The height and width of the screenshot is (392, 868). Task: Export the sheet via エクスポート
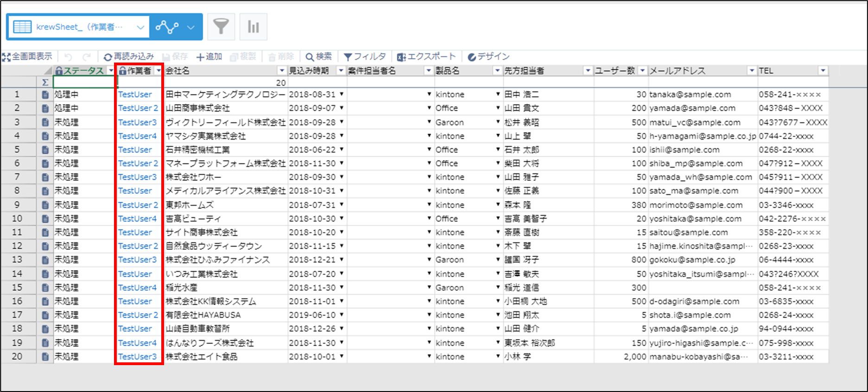pos(426,57)
